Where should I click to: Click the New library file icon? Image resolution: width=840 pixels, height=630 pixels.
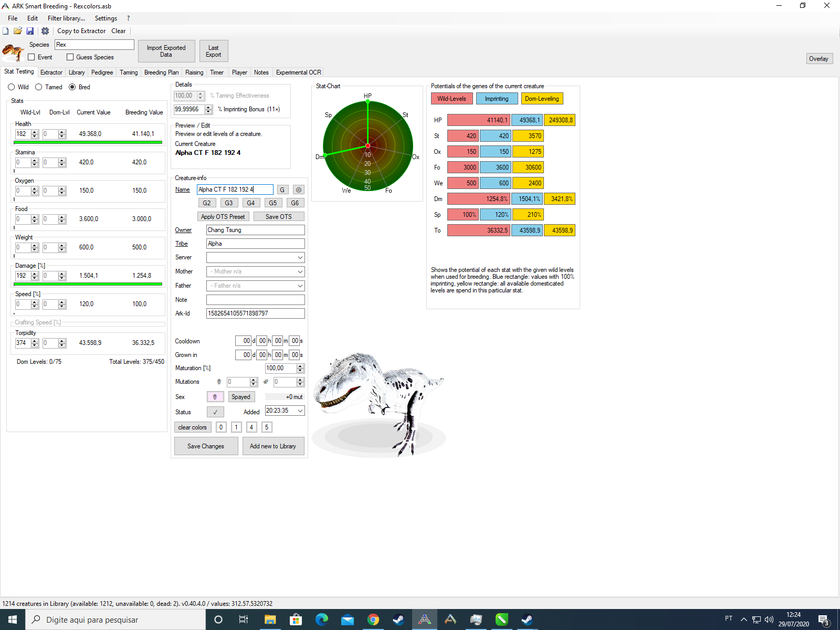[x=6, y=31]
